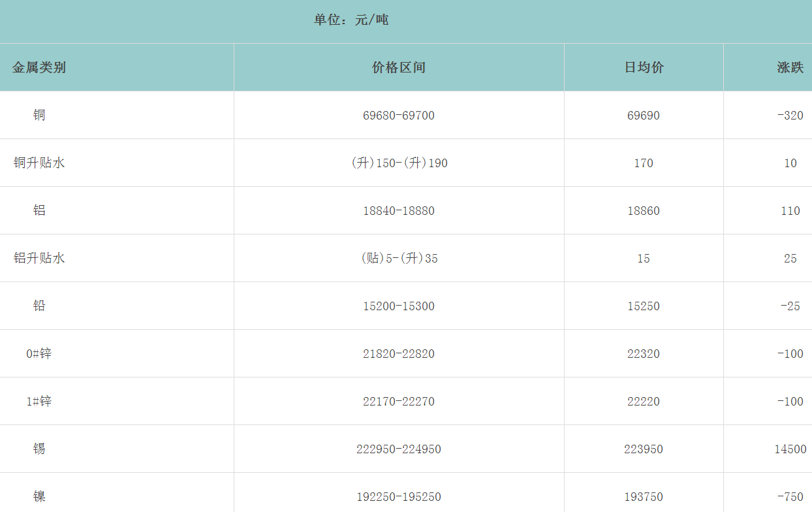Select the aluminum price range 18840-18880
This screenshot has height=512, width=812.
click(399, 211)
